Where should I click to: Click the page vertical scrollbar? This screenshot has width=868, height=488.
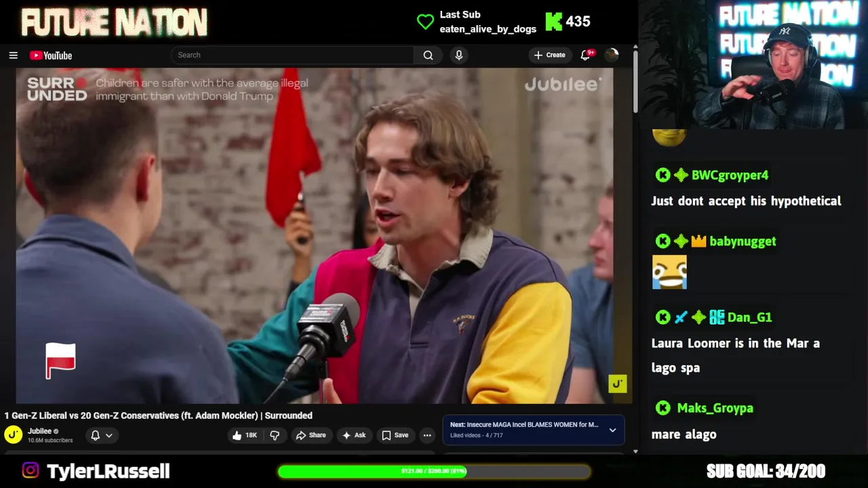click(635, 81)
